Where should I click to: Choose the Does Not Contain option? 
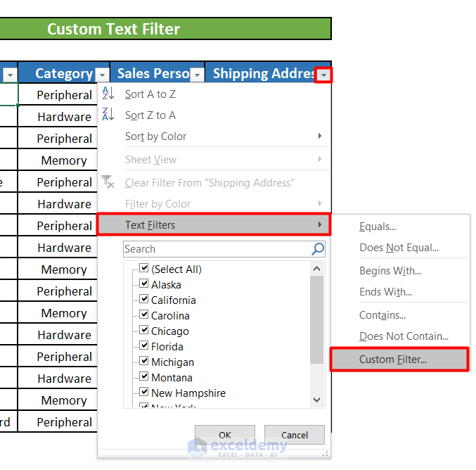pos(404,336)
